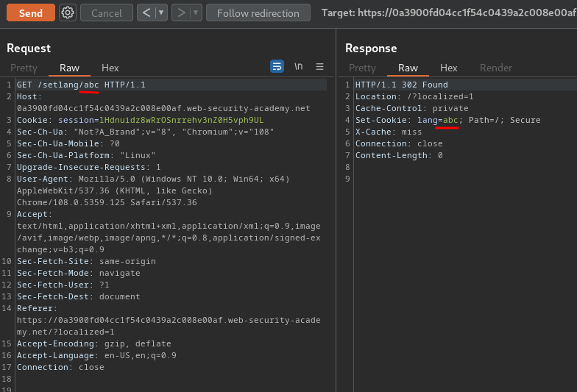Click the Accept header label line
The image size is (577, 392).
pos(35,215)
